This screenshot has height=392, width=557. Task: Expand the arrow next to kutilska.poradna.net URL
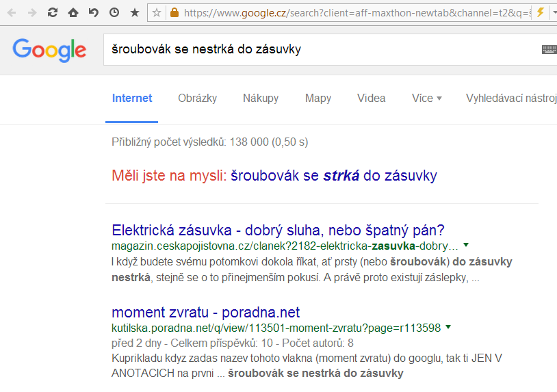coord(448,327)
